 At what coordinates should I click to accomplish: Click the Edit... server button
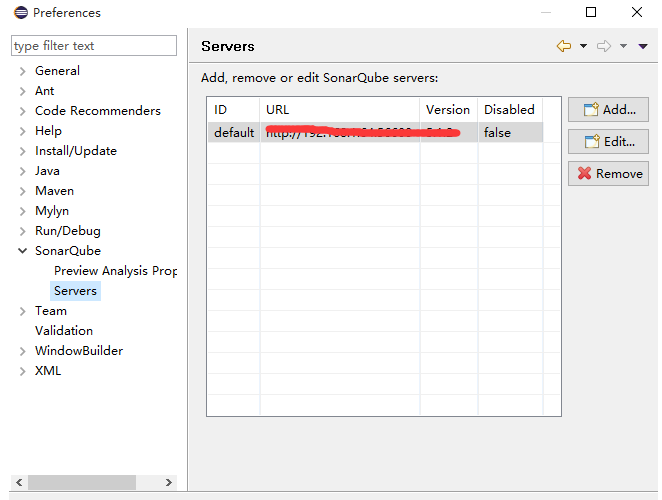(608, 141)
